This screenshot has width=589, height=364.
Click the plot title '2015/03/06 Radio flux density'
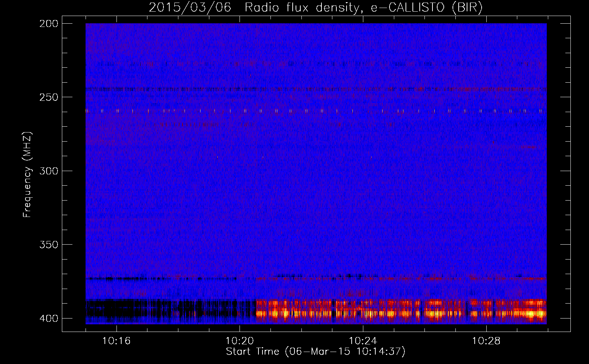click(x=315, y=8)
